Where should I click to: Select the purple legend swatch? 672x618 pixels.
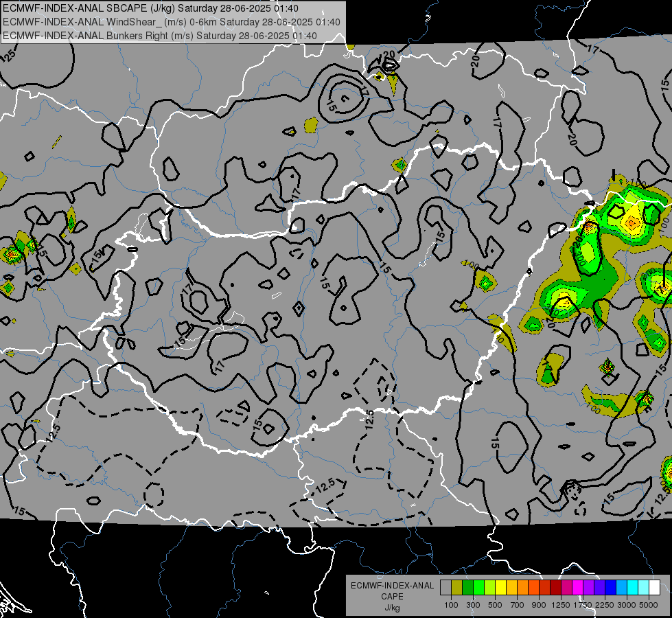click(x=588, y=587)
